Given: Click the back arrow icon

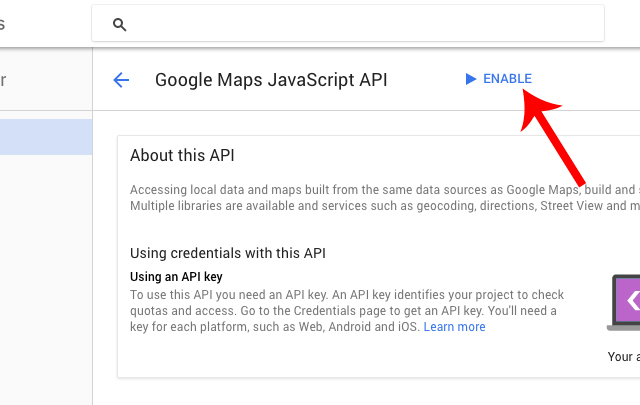Looking at the screenshot, I should click(121, 80).
